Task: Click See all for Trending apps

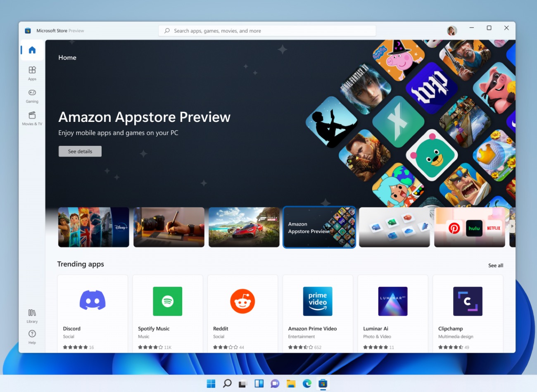Action: point(496,265)
